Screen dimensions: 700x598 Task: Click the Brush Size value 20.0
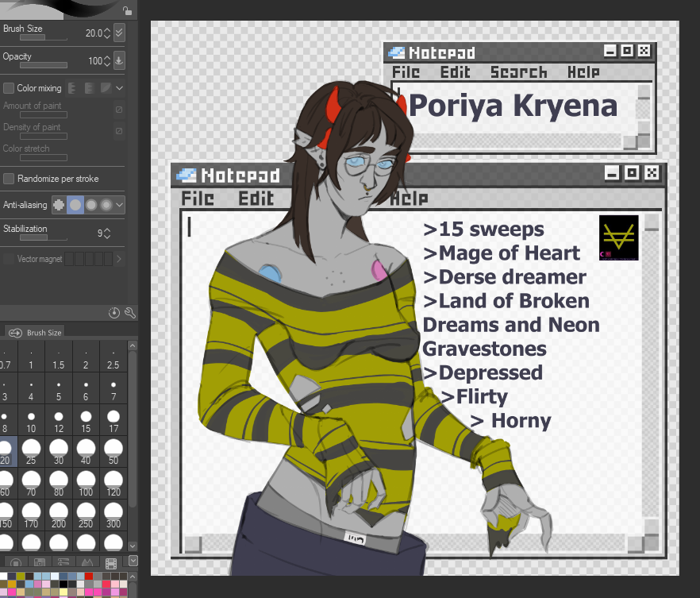point(94,33)
